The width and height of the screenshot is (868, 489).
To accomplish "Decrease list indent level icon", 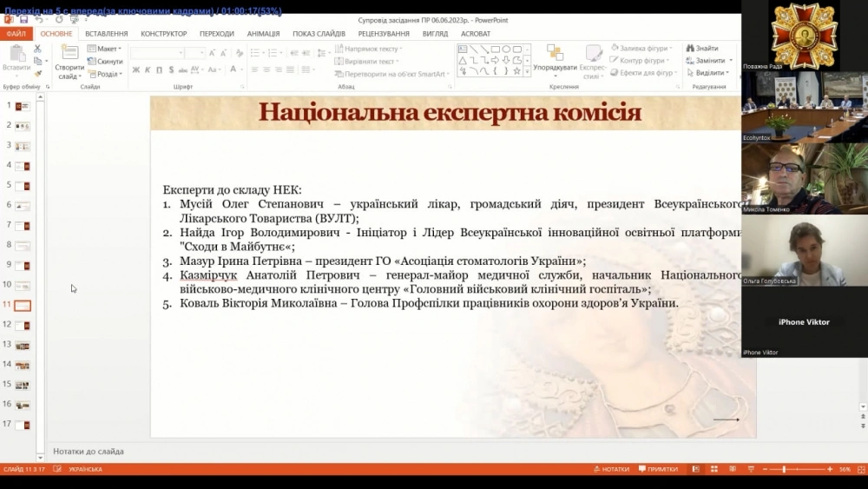I will (294, 53).
